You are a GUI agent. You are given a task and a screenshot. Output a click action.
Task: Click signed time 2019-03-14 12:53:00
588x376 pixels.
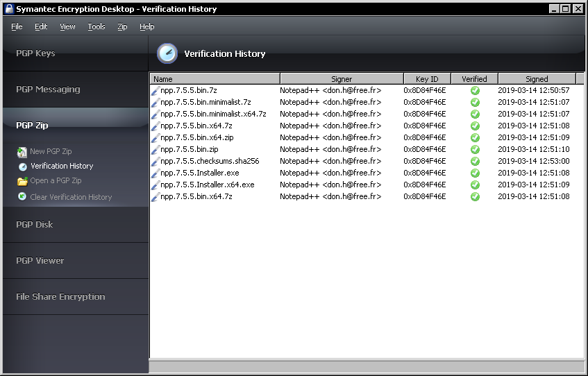coord(534,161)
